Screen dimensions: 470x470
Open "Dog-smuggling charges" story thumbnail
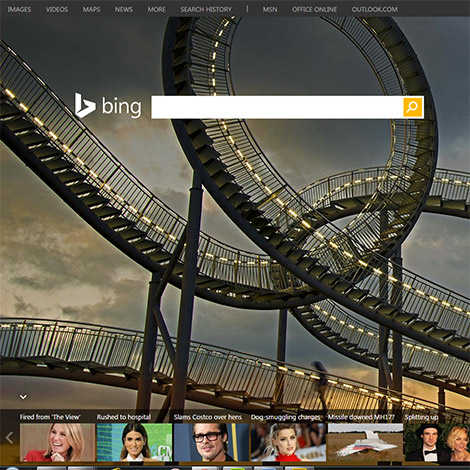point(288,442)
